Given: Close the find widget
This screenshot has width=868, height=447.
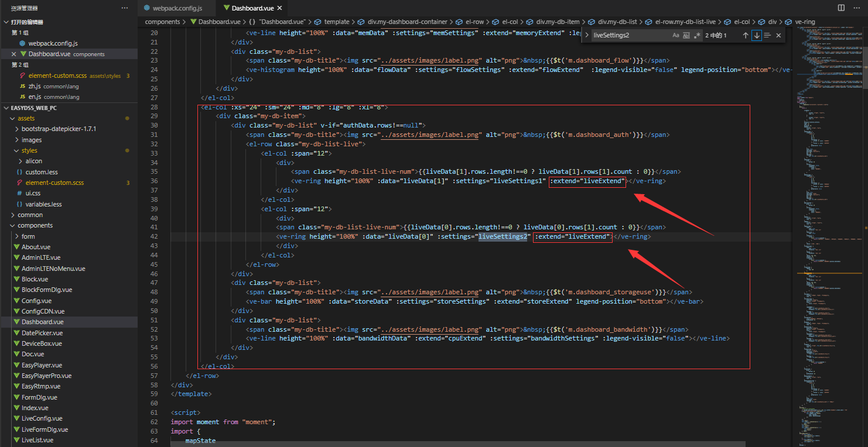Looking at the screenshot, I should tap(778, 35).
